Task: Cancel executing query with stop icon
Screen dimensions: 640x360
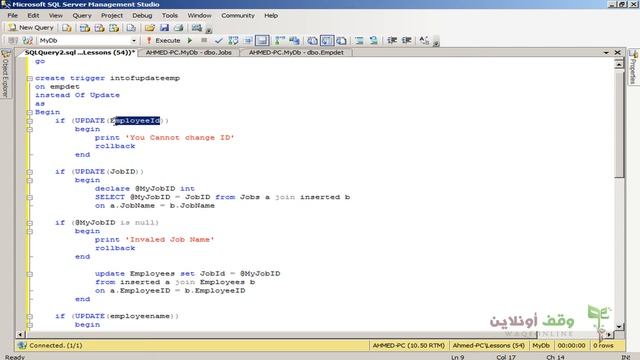Action: (204, 40)
